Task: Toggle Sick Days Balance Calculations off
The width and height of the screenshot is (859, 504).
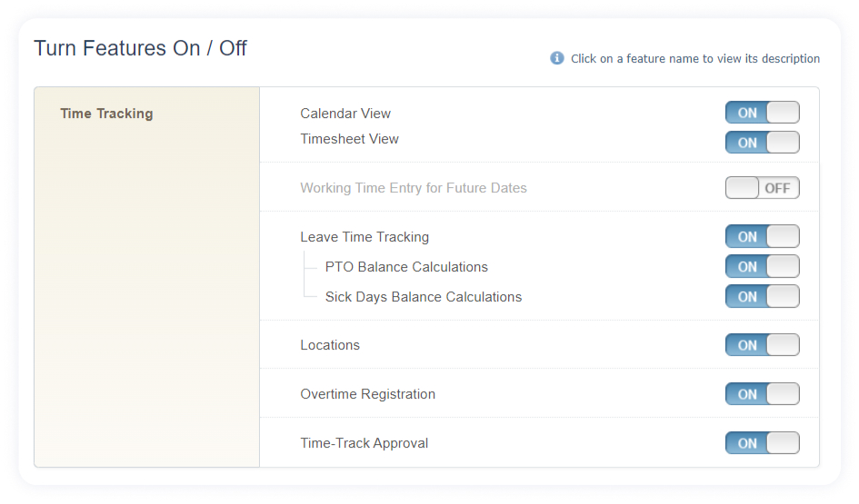Action: tap(762, 296)
